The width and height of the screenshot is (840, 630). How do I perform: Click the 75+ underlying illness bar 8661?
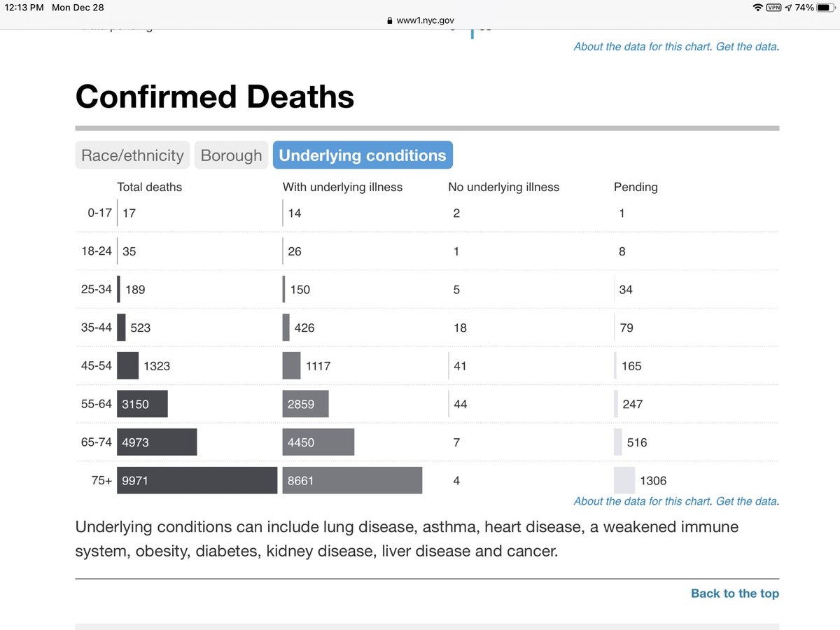[x=352, y=480]
